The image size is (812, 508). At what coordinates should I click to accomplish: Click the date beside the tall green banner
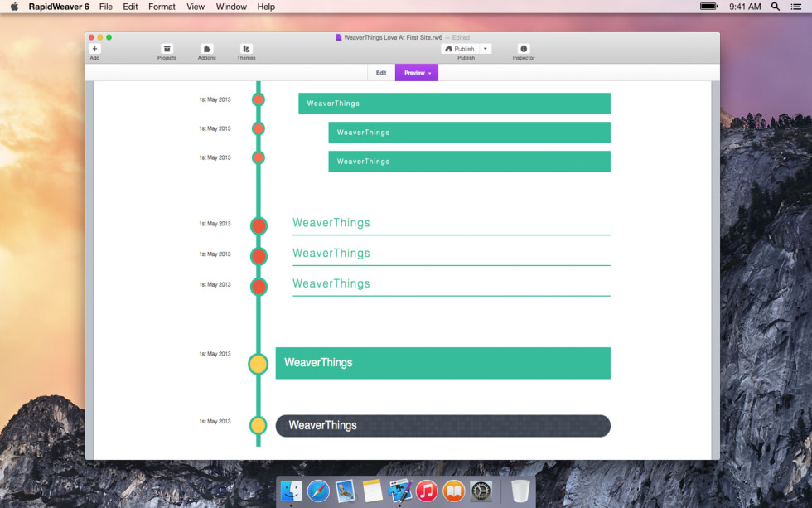(x=215, y=354)
